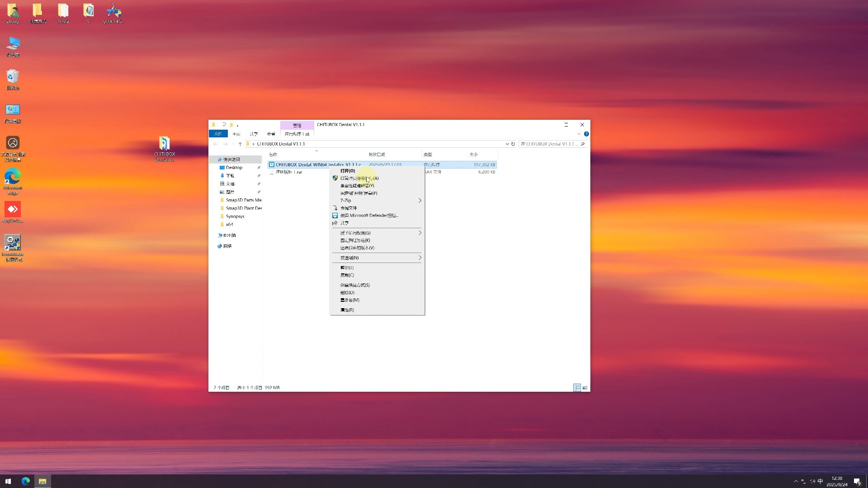Choose Pin to Start (P) menu entry

tap(377, 193)
